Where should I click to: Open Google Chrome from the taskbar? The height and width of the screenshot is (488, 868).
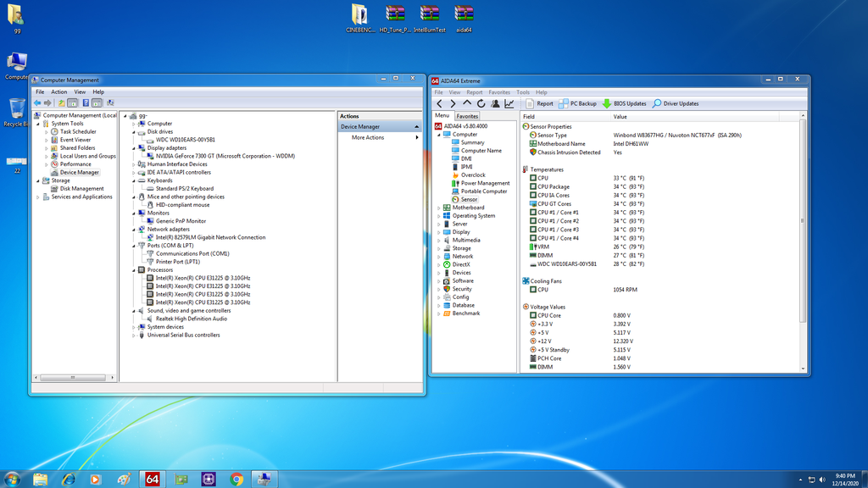pos(236,479)
